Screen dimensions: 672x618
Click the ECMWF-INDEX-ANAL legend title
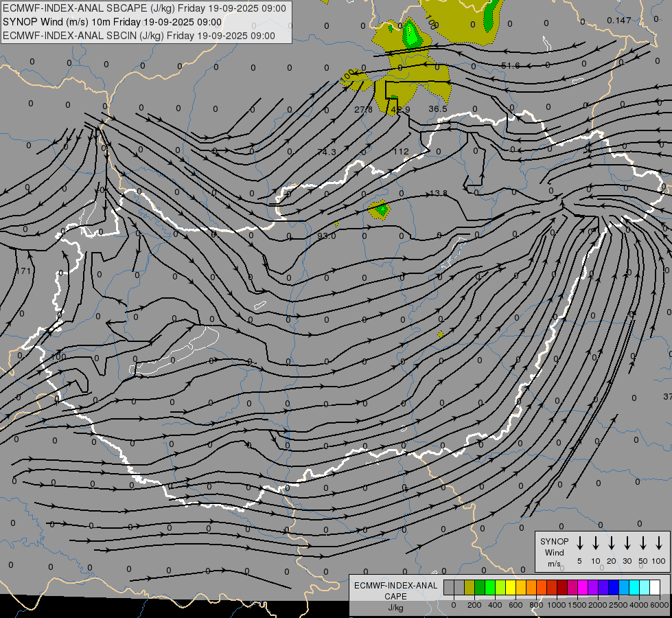pos(395,586)
